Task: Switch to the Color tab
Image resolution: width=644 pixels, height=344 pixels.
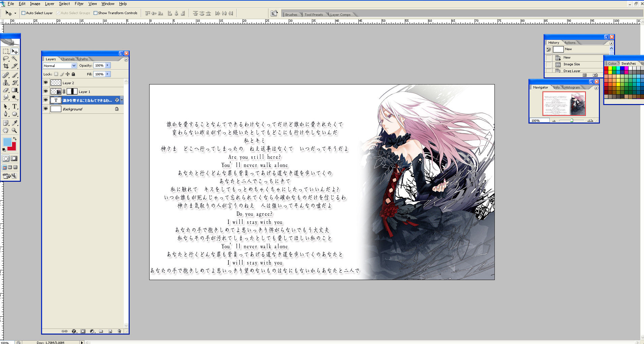Action: point(612,64)
